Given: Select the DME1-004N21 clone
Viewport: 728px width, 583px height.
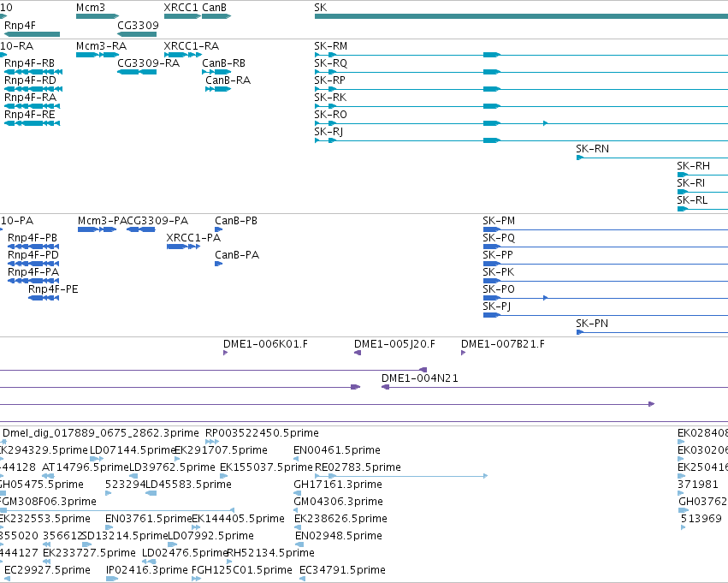Looking at the screenshot, I should [x=555, y=388].
